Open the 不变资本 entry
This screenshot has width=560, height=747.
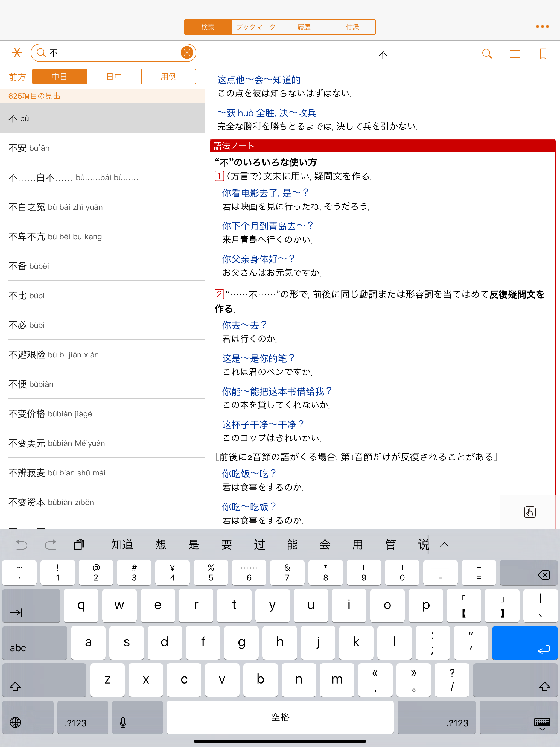click(102, 502)
